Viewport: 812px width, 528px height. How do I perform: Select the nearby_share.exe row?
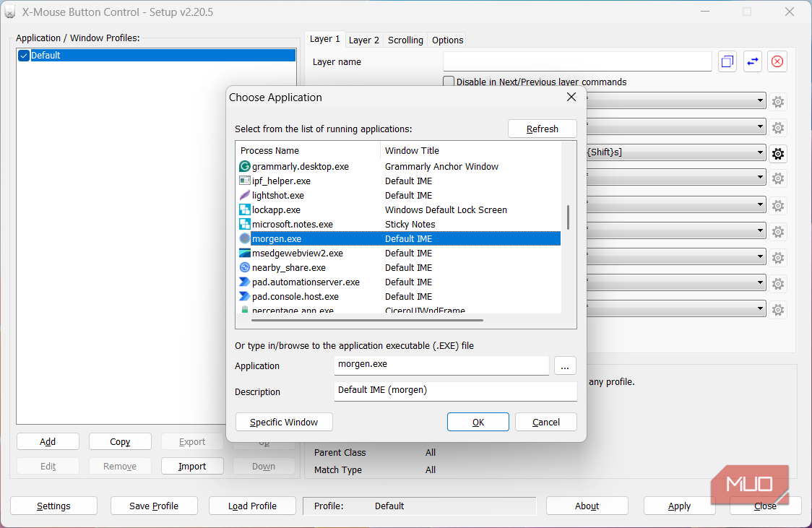pos(399,268)
